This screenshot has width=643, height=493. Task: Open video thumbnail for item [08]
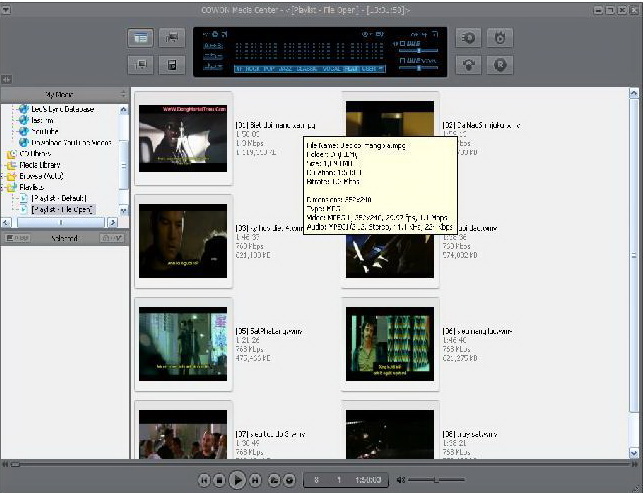(x=390, y=434)
